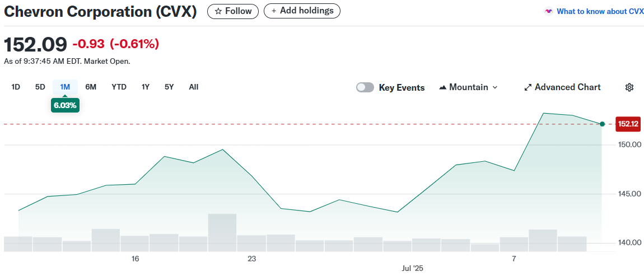Click the 7 date label on axis
Viewport: 644px width, 276px height.
[x=514, y=259]
